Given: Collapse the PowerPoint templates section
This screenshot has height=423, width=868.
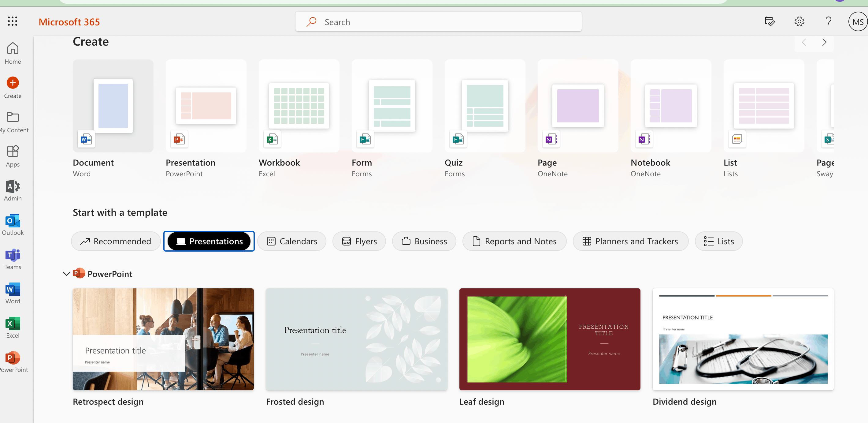Looking at the screenshot, I should (x=66, y=274).
